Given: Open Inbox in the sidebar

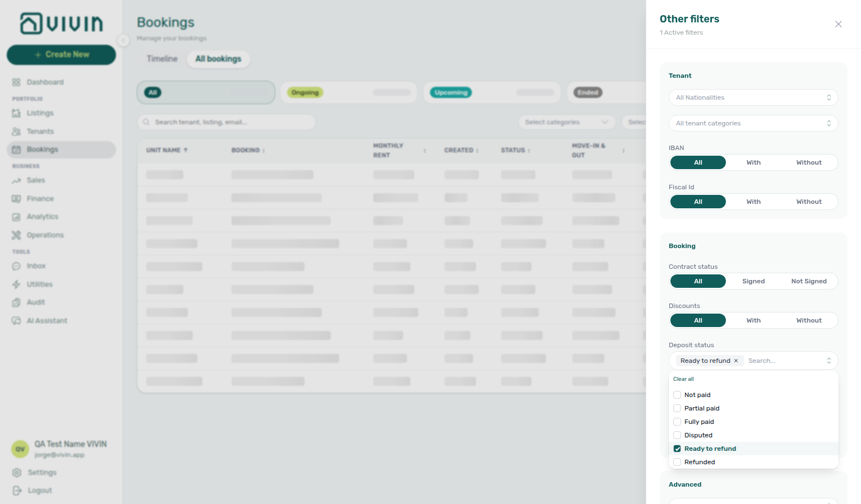Looking at the screenshot, I should point(61,266).
